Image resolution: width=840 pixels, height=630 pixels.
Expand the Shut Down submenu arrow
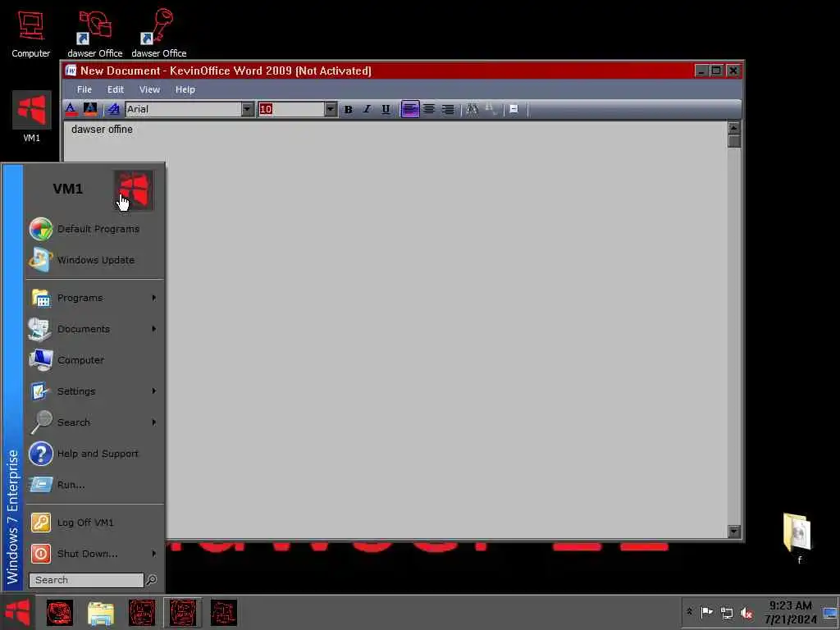pos(153,554)
